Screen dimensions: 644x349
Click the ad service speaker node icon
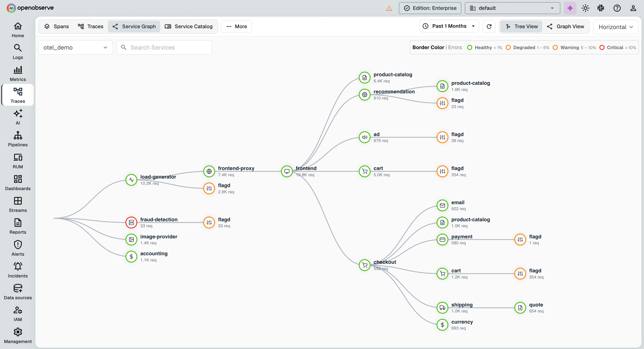point(364,137)
